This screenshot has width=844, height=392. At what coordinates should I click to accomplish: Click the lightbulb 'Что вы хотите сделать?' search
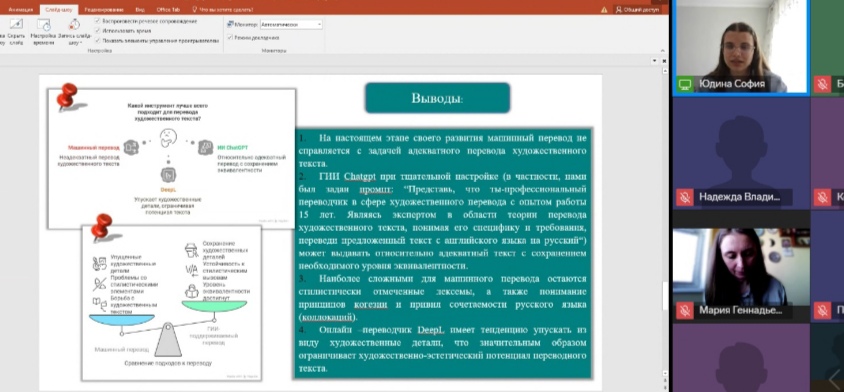click(x=222, y=10)
